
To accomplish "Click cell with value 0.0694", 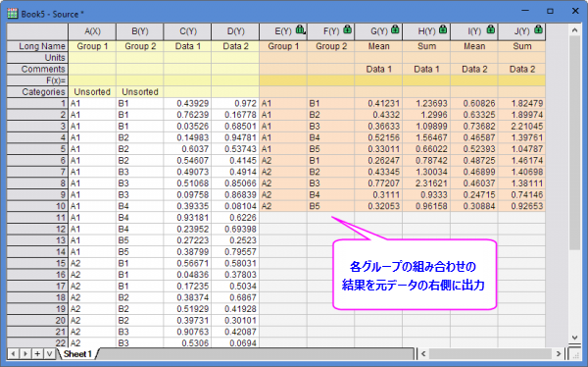I will tap(235, 342).
